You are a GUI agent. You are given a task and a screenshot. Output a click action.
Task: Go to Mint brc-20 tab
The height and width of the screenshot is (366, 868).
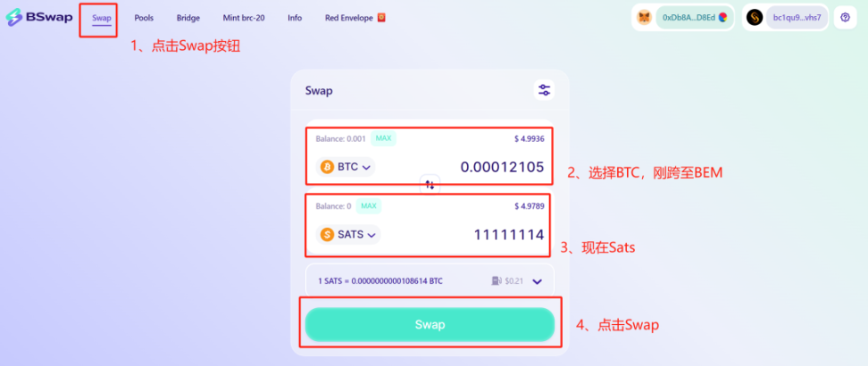click(244, 18)
